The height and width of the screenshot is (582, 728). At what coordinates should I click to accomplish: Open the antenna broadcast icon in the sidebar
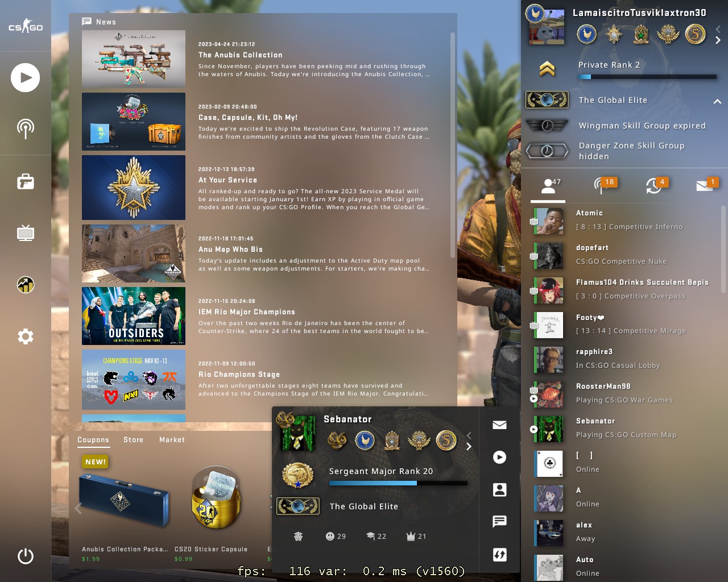click(26, 128)
